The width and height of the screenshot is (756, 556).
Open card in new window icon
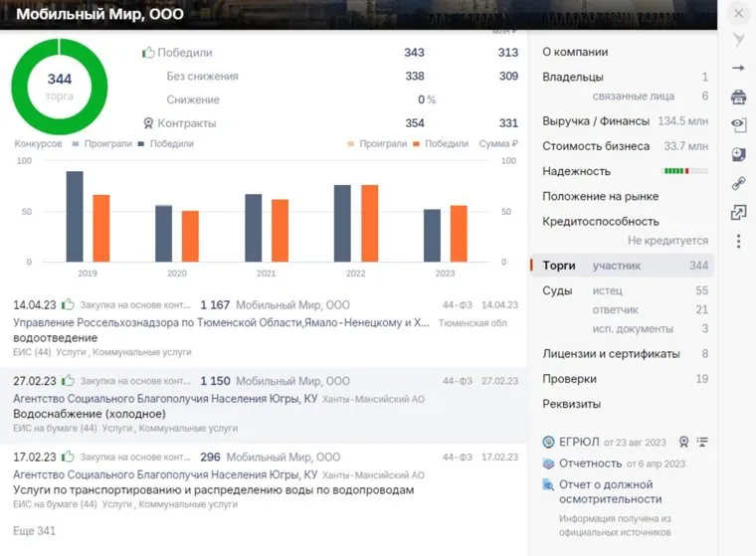pyautogui.click(x=738, y=212)
